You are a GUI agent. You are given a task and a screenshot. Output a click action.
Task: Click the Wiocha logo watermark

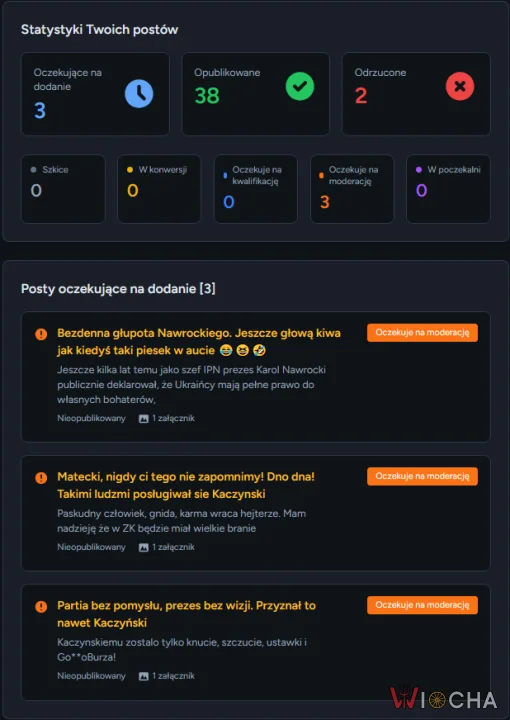pos(443,700)
